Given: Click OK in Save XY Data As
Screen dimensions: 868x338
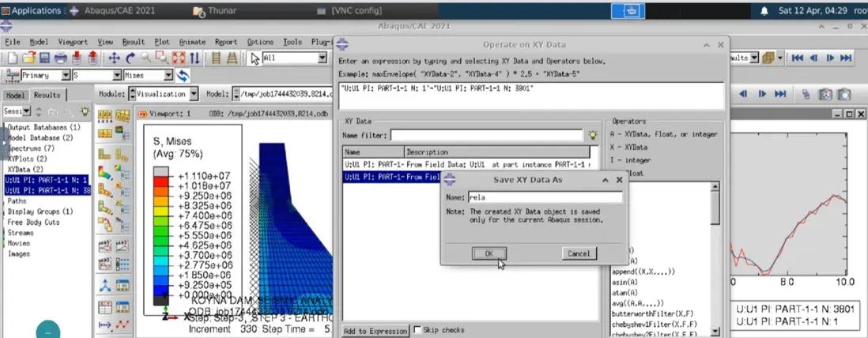Looking at the screenshot, I should (x=489, y=253).
